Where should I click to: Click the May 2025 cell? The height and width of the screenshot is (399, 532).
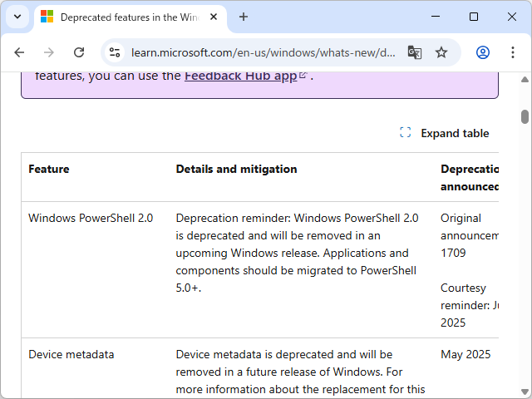pyautogui.click(x=465, y=354)
